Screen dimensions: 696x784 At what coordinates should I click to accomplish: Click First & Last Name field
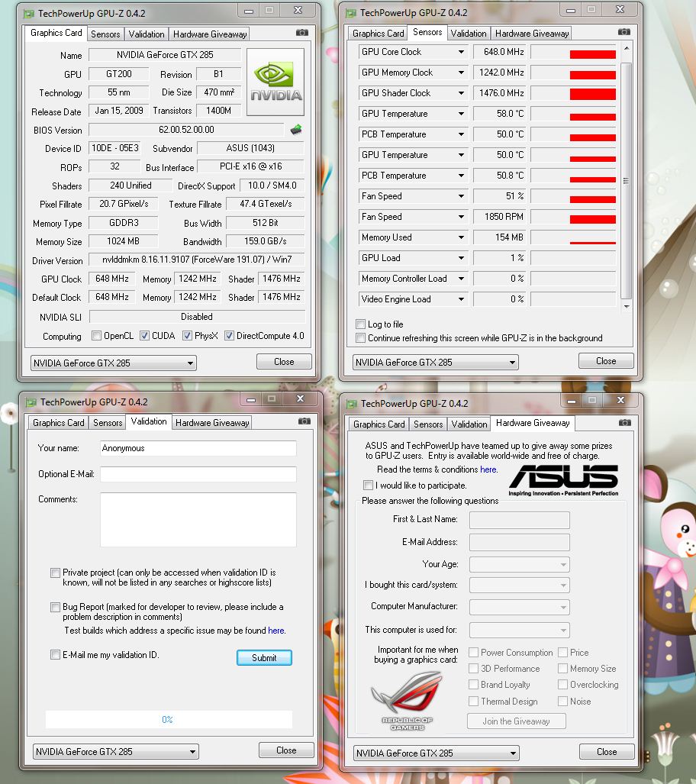(x=520, y=520)
